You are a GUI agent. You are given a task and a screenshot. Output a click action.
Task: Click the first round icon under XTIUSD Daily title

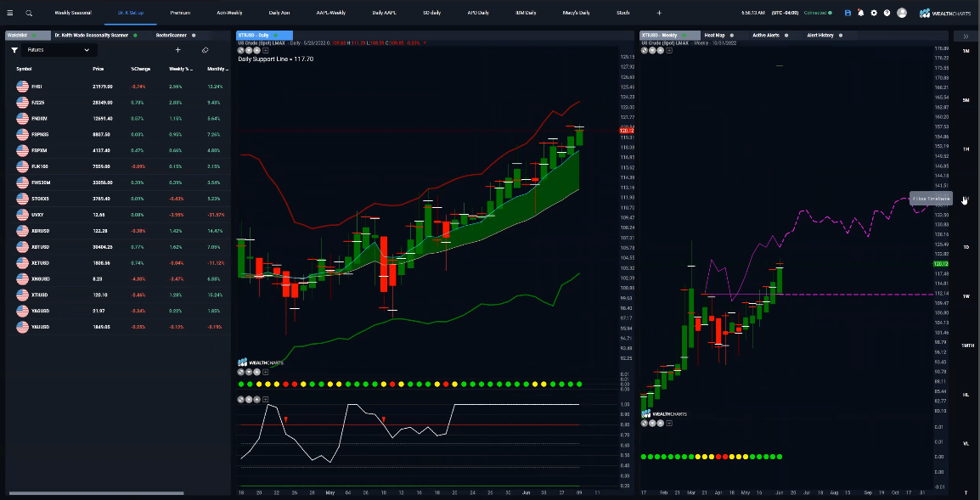click(x=241, y=50)
